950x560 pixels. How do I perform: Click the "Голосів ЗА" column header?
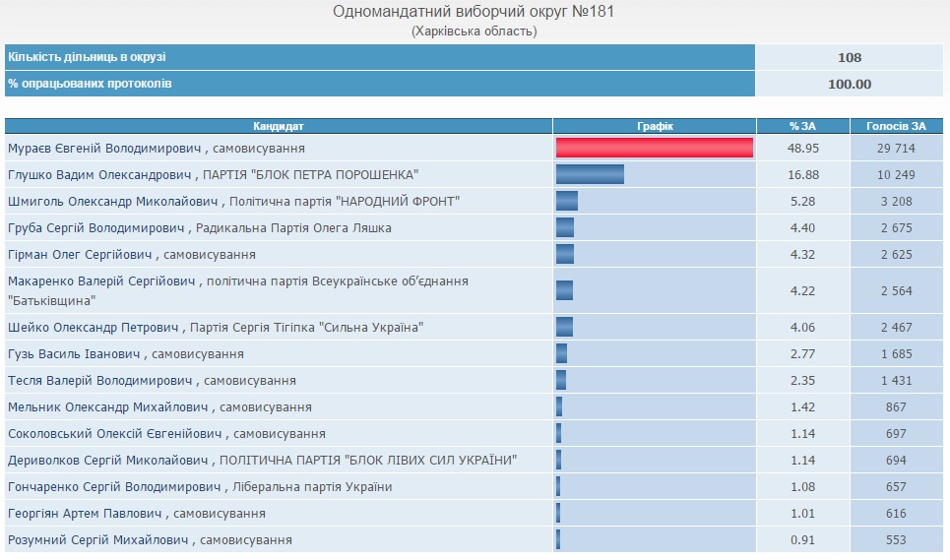tap(896, 126)
